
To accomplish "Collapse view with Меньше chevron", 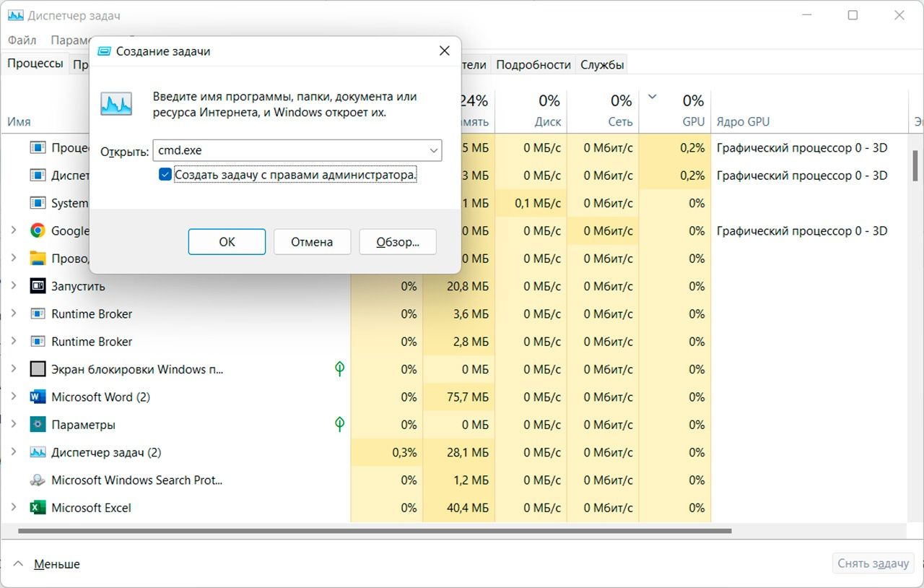I will (18, 563).
